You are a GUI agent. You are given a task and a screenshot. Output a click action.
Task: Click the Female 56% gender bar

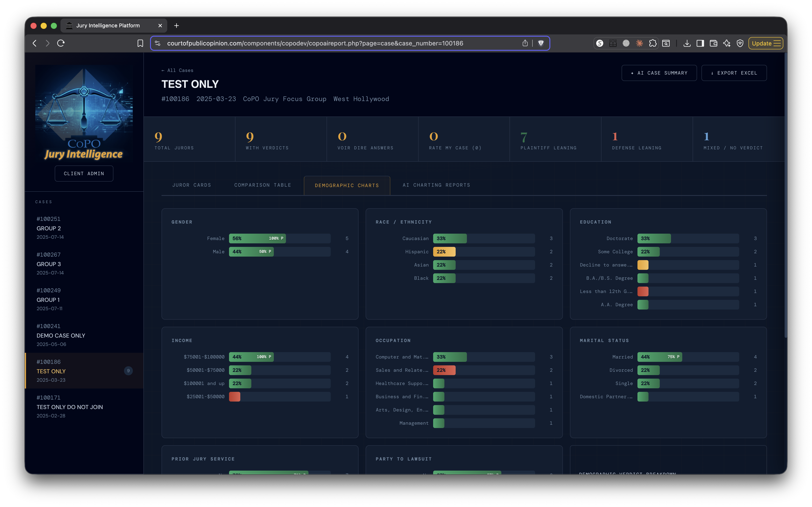tap(257, 238)
